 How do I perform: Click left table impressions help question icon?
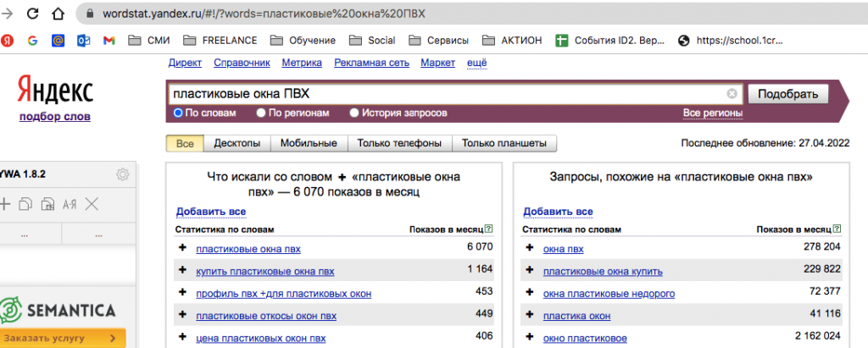pos(489,229)
